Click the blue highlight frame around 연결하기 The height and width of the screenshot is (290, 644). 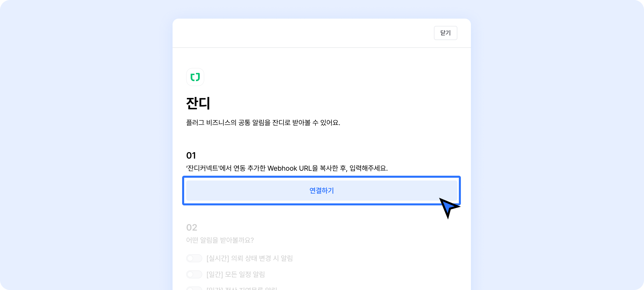coord(321,177)
